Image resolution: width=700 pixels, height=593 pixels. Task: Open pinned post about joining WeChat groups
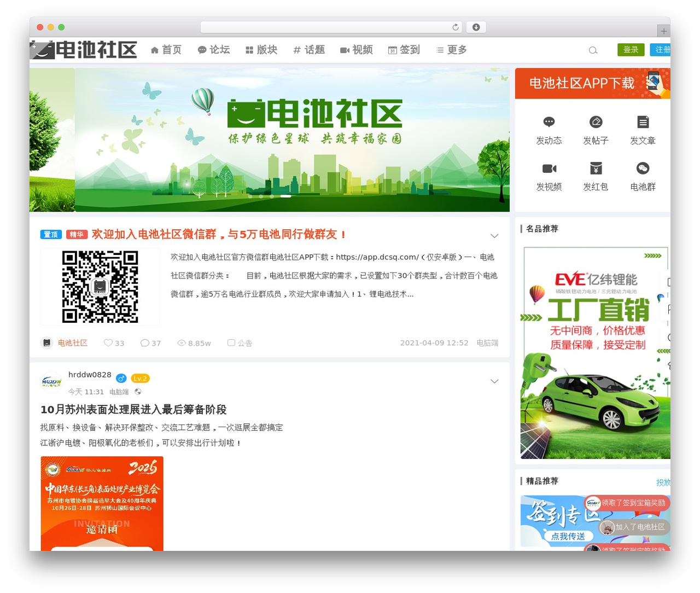219,234
